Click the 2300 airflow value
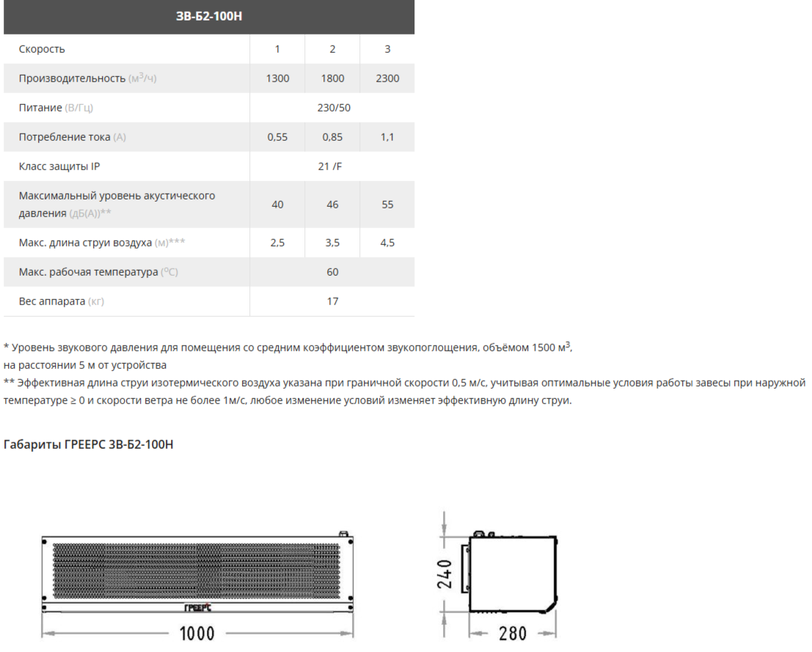812x652 pixels. tap(387, 78)
